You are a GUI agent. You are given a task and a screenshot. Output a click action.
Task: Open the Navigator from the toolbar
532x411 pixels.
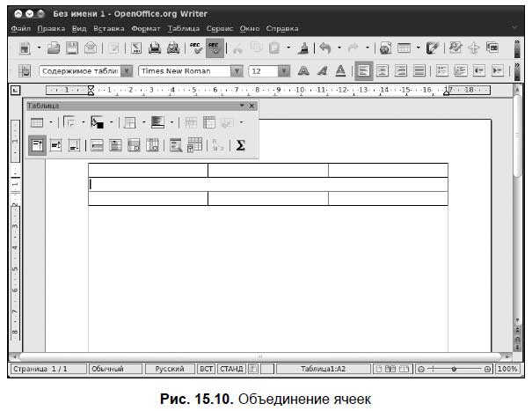[474, 48]
